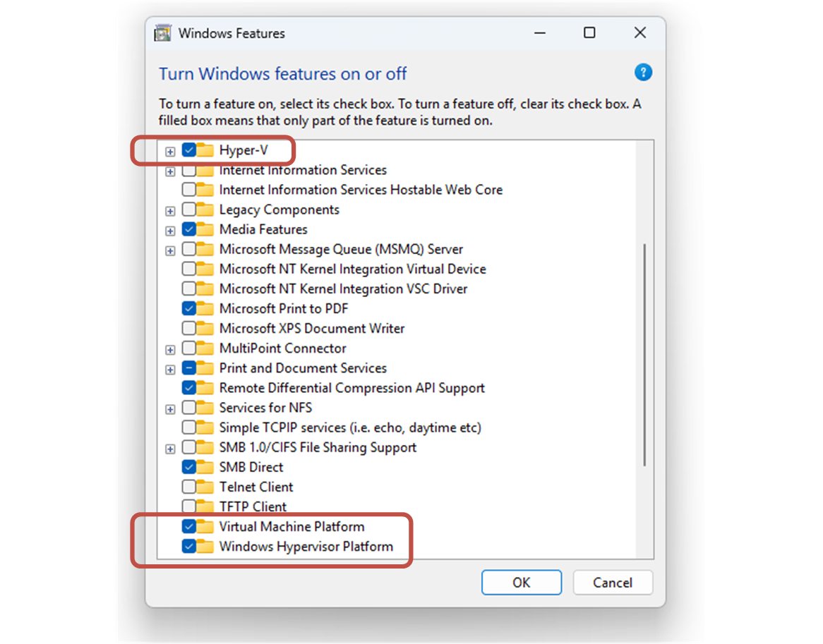Expand Print and Document Services node
823x644 pixels.
coord(170,370)
